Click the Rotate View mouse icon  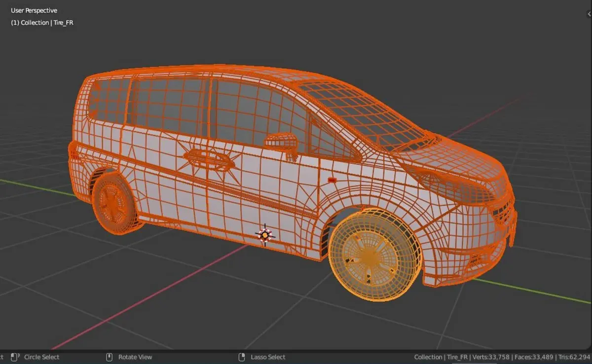point(110,357)
